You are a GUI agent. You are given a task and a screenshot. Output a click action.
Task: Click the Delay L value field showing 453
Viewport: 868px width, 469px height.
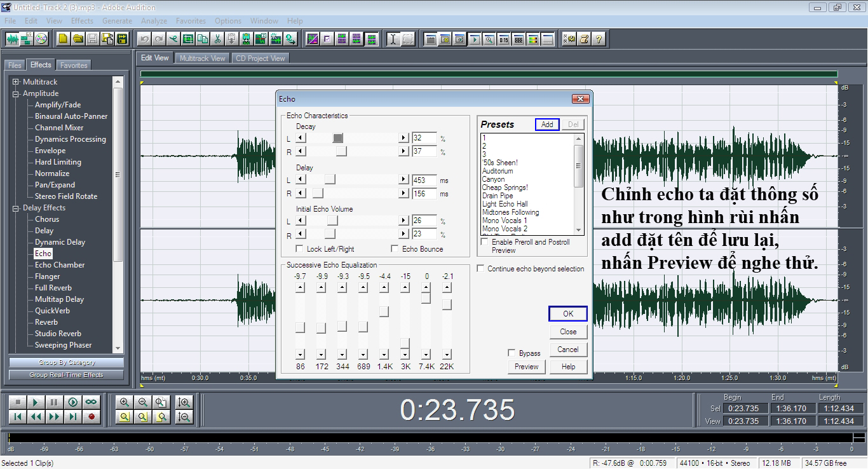pos(424,180)
